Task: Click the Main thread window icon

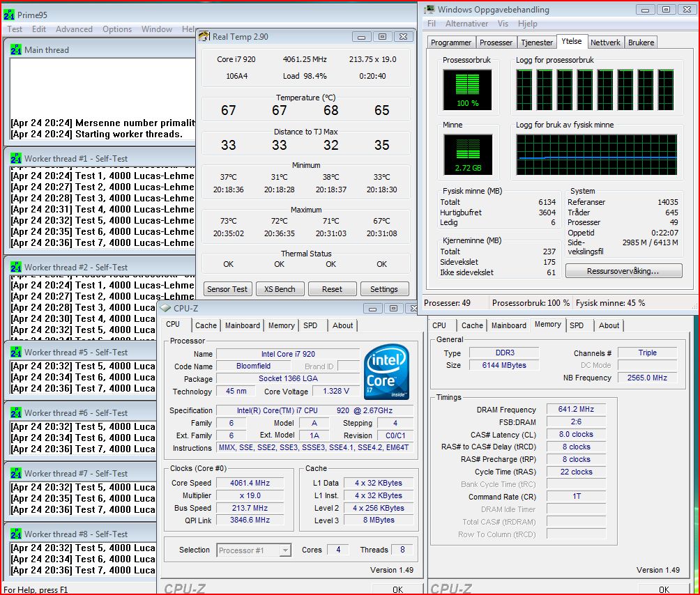Action: tap(15, 50)
